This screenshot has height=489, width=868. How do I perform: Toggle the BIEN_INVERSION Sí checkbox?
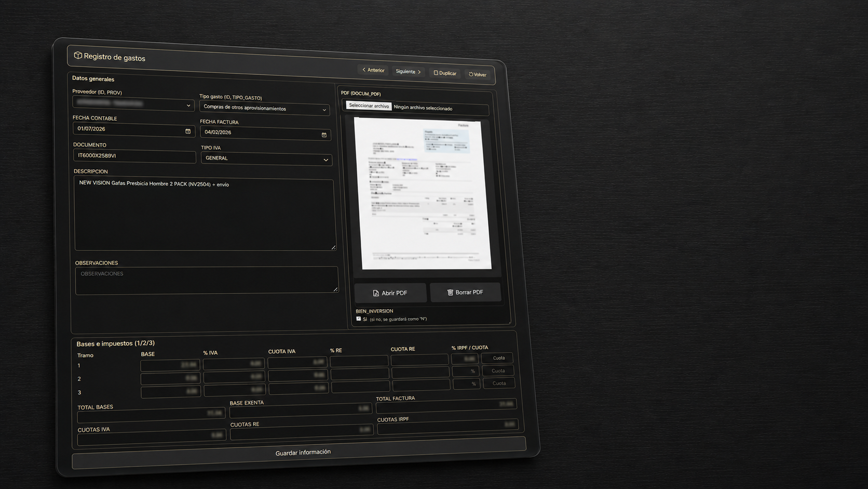[358, 319]
